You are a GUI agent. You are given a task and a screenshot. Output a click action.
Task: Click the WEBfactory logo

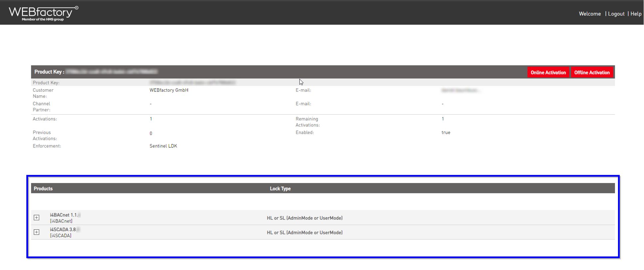point(43,13)
